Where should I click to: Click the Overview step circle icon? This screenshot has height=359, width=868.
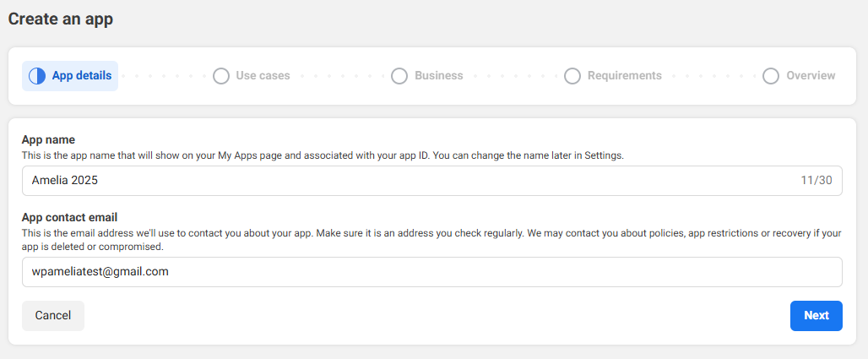coord(771,76)
